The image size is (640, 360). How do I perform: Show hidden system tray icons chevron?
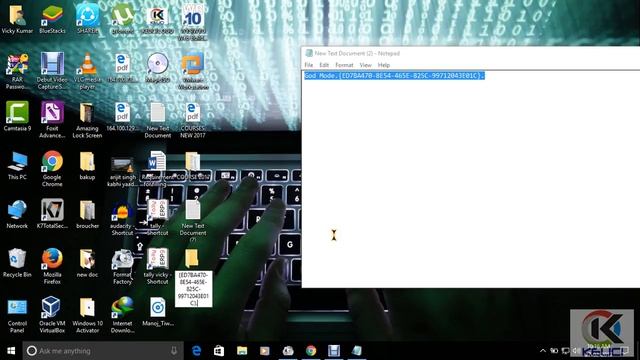[x=542, y=351]
